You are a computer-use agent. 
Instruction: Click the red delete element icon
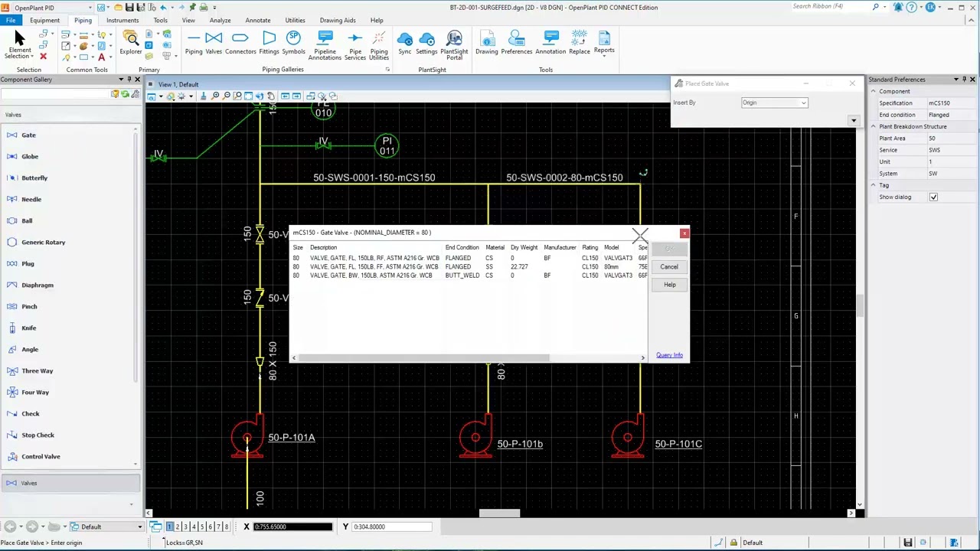(x=43, y=57)
